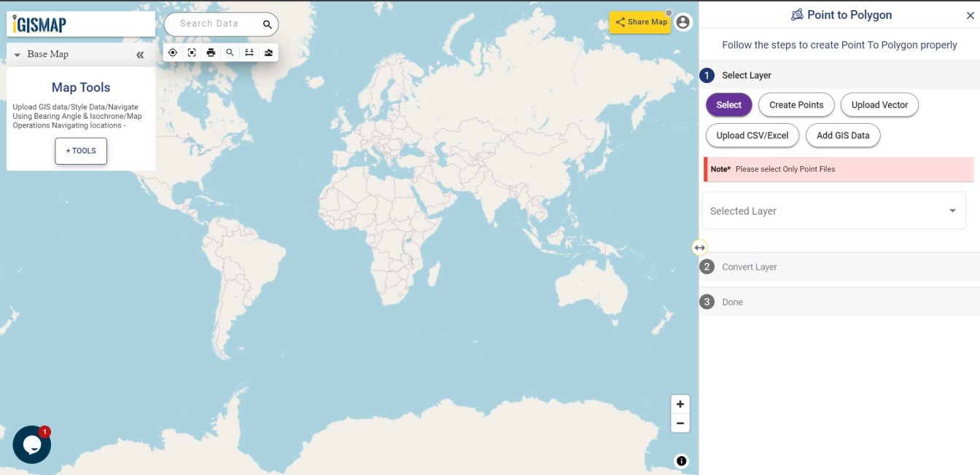Select the Done step
The image size is (980, 475).
click(x=731, y=302)
